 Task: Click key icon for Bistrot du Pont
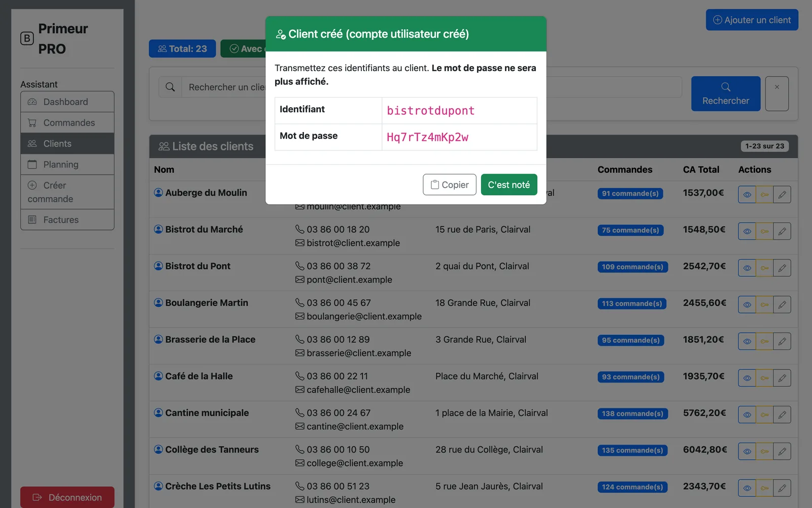[x=764, y=268]
